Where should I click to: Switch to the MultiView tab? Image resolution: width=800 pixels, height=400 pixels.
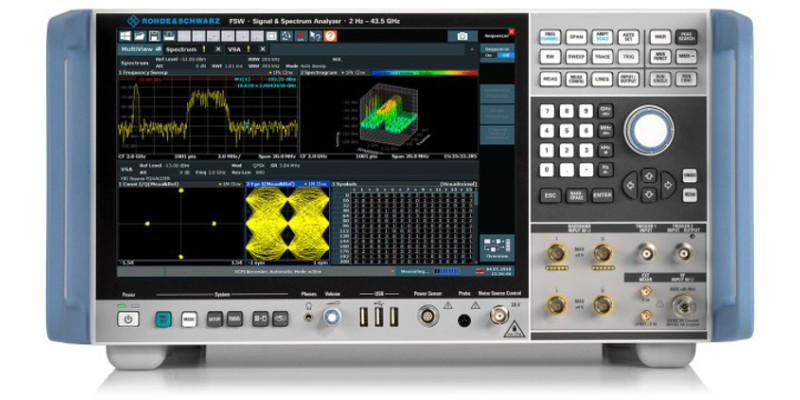tap(139, 48)
